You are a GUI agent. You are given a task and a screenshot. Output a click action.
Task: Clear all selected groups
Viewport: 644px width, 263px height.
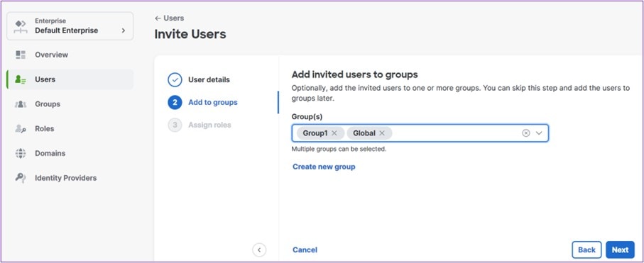[x=525, y=133]
